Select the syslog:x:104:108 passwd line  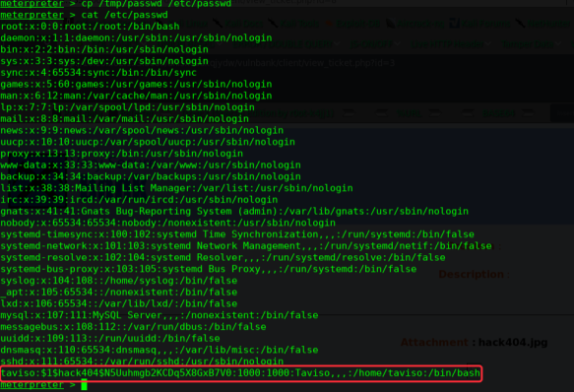click(119, 281)
